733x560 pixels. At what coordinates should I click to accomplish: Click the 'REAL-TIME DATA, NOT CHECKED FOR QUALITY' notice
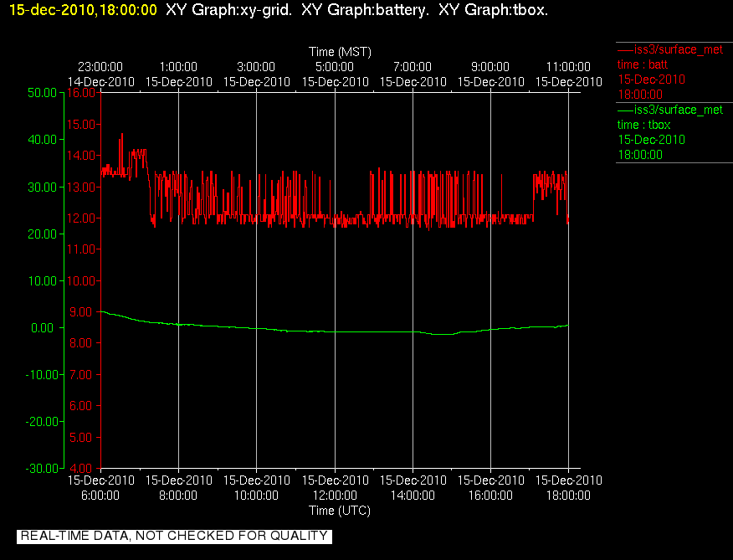click(174, 536)
